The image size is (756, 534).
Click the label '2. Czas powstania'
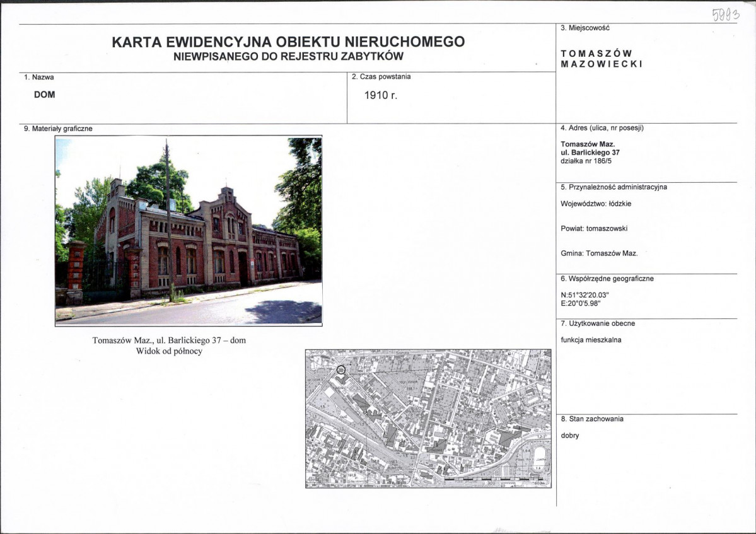[x=381, y=77]
